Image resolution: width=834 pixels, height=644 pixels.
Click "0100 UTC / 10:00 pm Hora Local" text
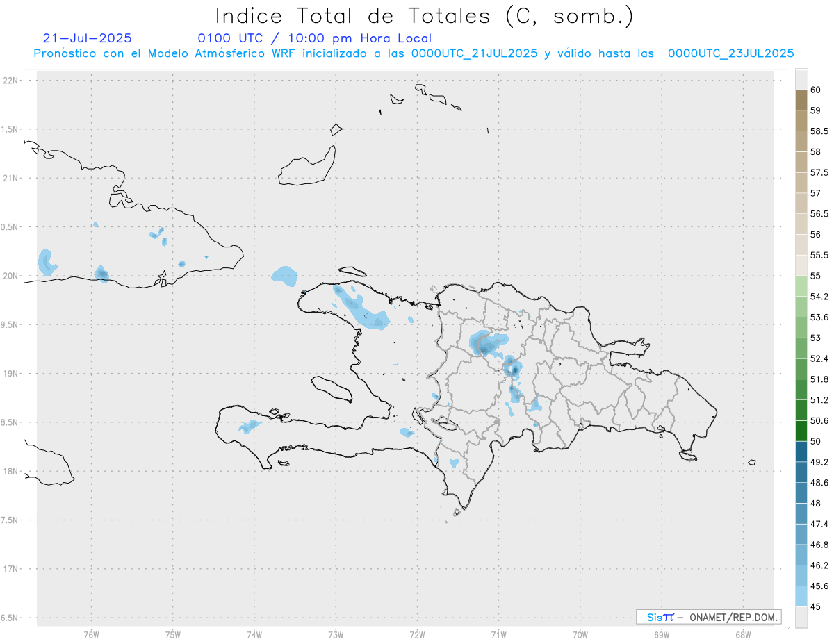(315, 38)
